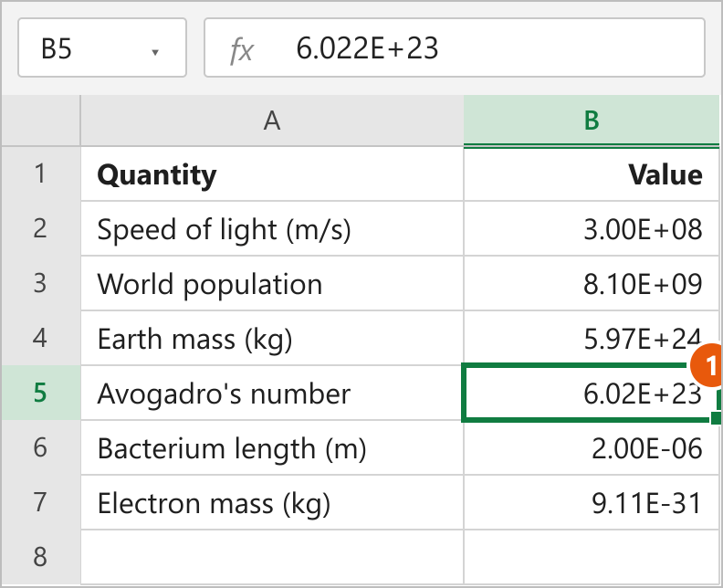The height and width of the screenshot is (588, 723).
Task: Select column B header
Action: [x=592, y=121]
